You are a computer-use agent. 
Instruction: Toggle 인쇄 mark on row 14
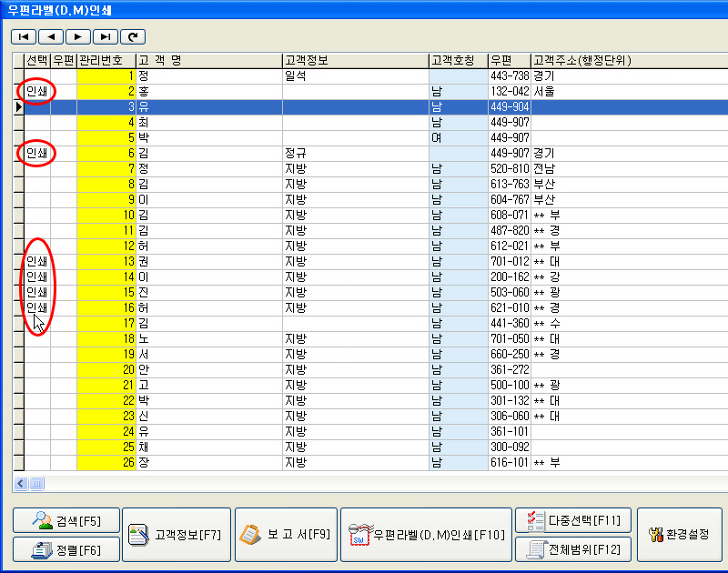[x=37, y=277]
